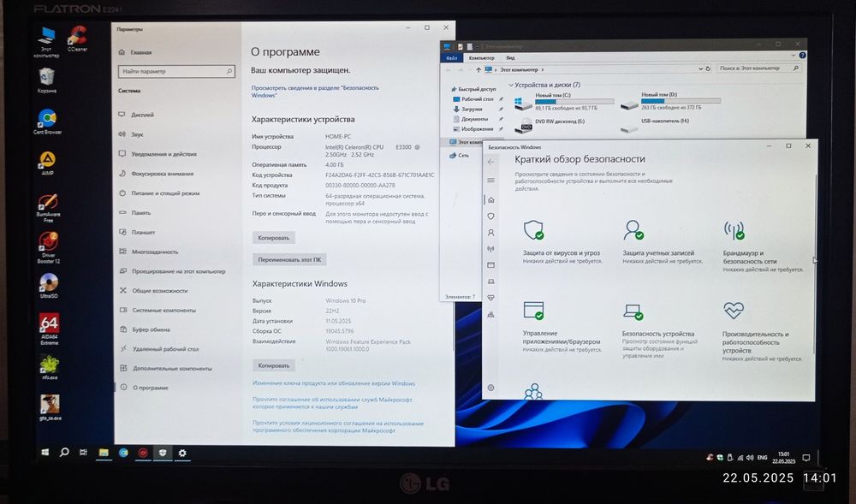Select Remote Desktop in Settings sidebar
Viewport: 856px width, 504px height.
coord(165,348)
